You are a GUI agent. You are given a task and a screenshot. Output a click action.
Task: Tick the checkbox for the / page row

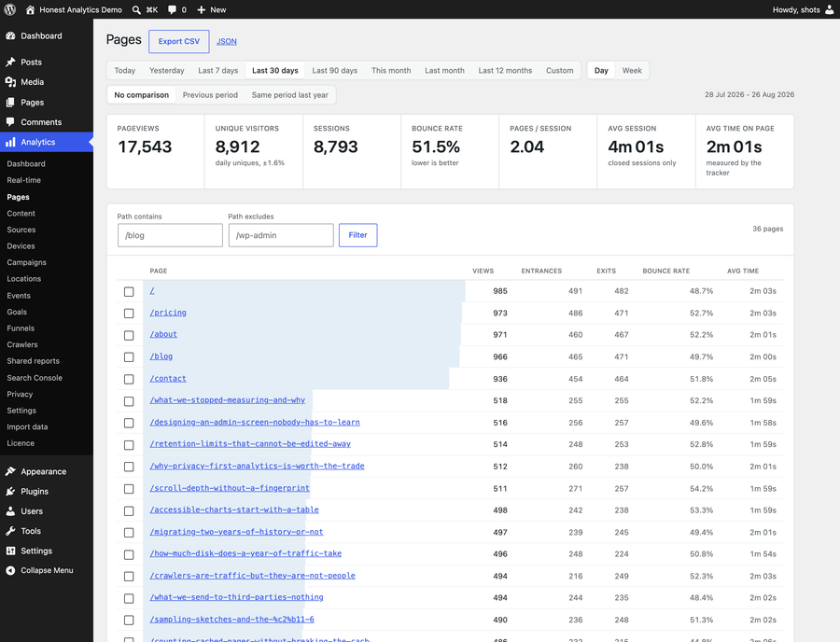129,291
